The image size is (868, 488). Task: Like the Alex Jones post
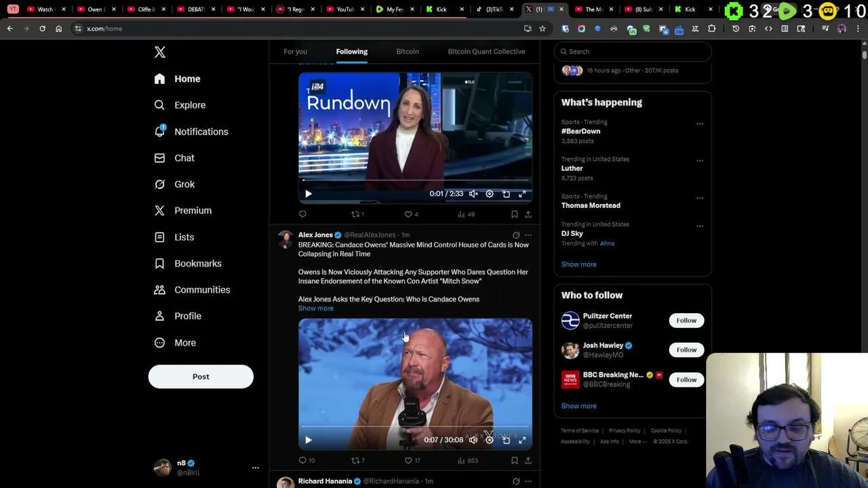(412, 460)
